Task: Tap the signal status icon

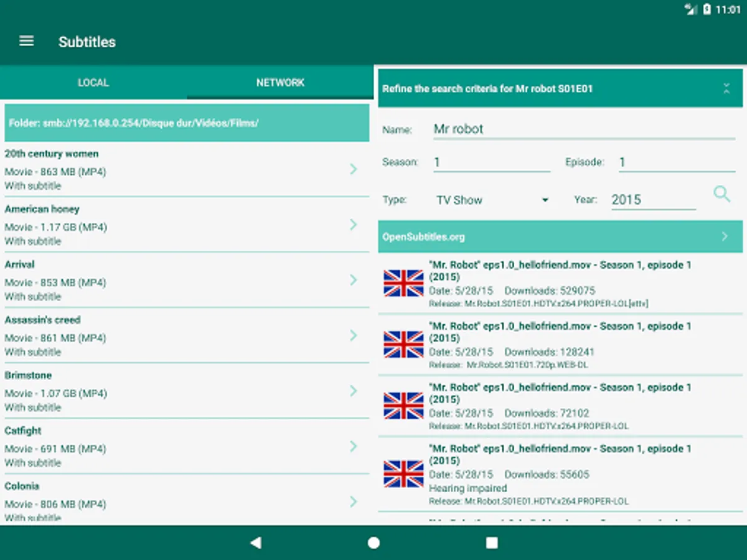Action: [x=691, y=9]
